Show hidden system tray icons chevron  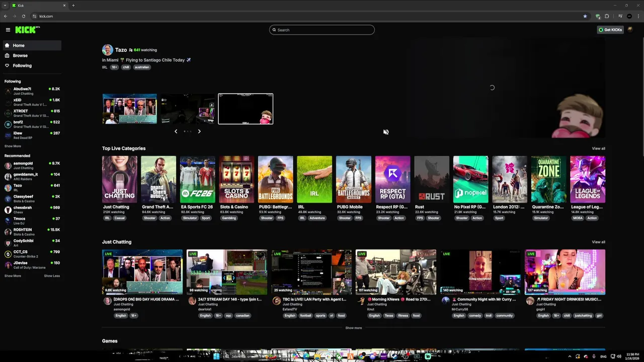[x=570, y=356]
